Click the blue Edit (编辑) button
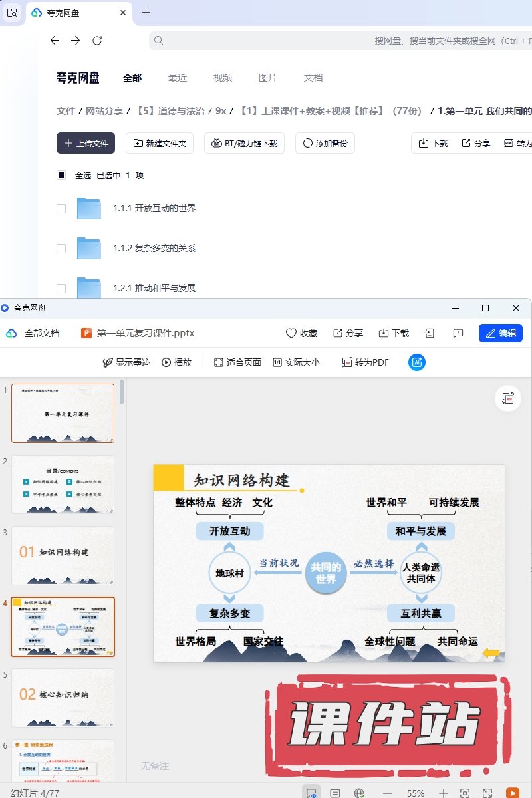This screenshot has width=532, height=798. click(x=500, y=333)
